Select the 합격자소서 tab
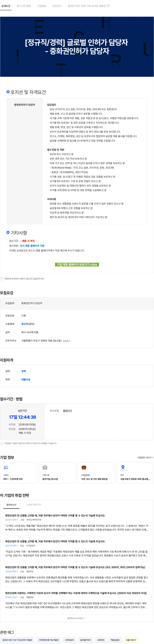Viewport: 154px width, 644px height. [11, 505]
